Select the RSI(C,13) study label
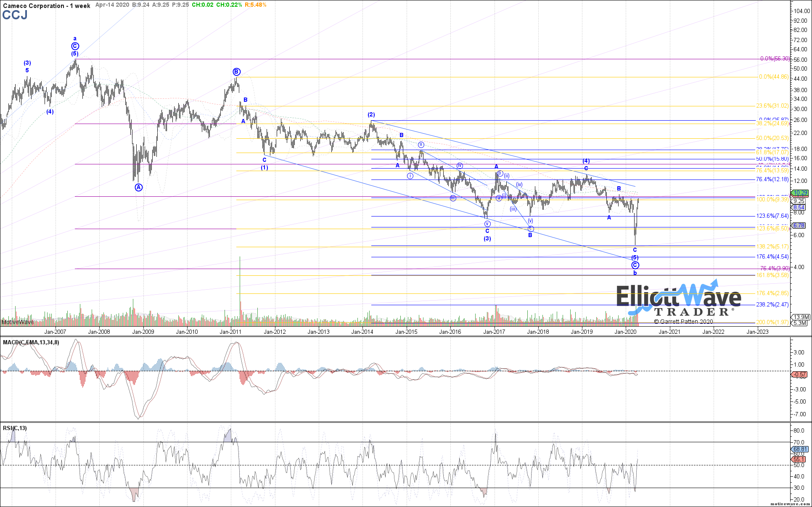Image resolution: width=812 pixels, height=507 pixels. pos(15,428)
